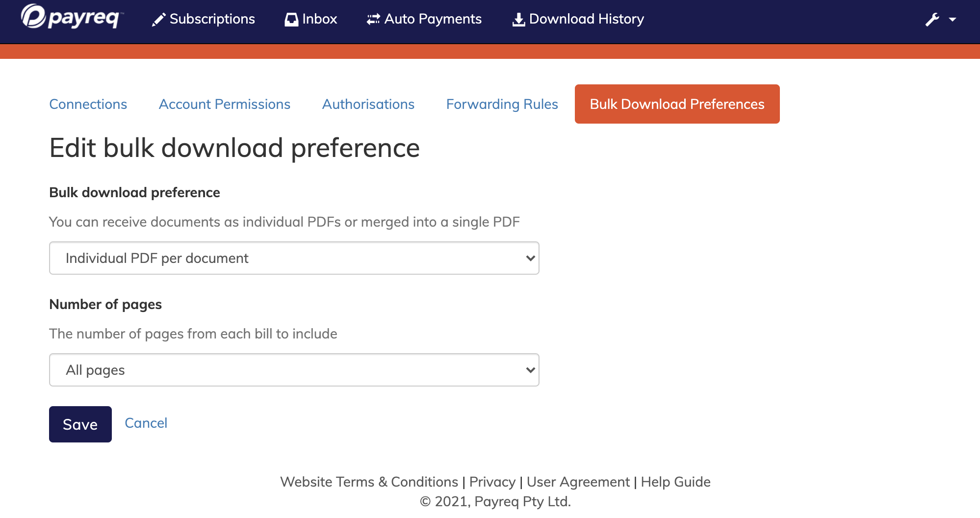980x518 pixels.
Task: Click the Download History arrow icon
Action: (517, 19)
